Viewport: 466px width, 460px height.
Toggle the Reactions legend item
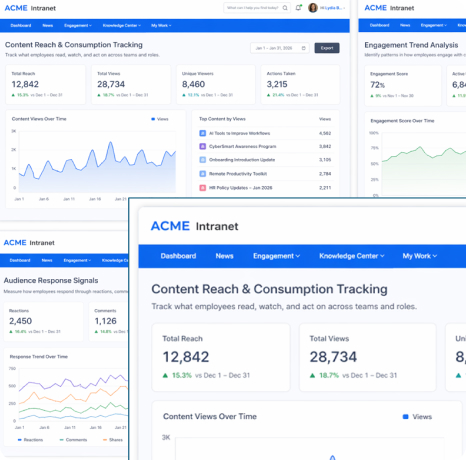pyautogui.click(x=30, y=440)
